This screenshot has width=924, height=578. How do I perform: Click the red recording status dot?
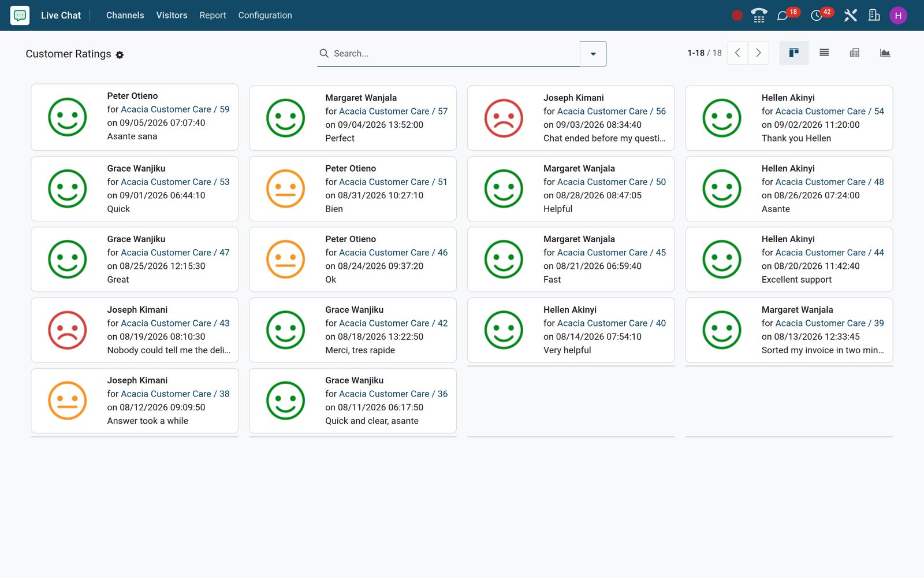pyautogui.click(x=737, y=16)
